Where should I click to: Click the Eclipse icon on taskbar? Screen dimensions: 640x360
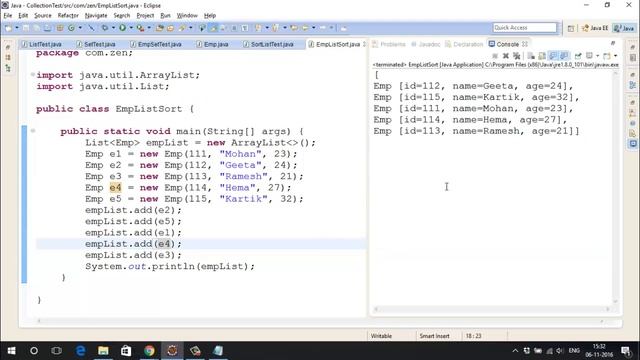172,351
